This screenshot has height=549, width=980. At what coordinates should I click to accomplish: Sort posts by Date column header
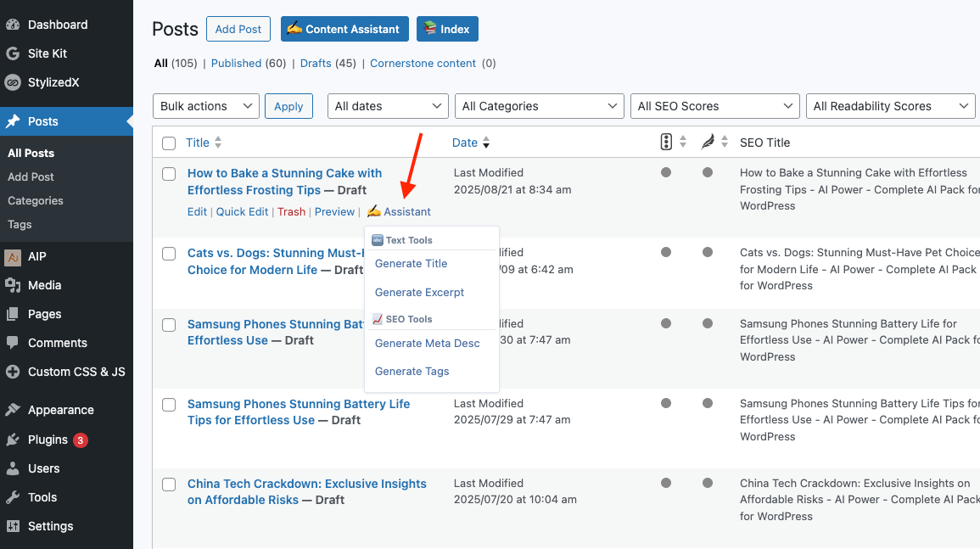(465, 143)
